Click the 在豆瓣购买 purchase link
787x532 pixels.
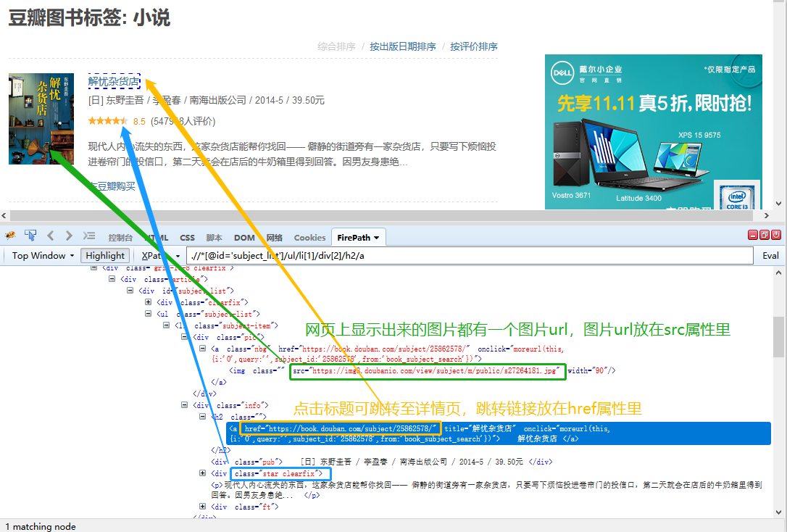pyautogui.click(x=112, y=186)
